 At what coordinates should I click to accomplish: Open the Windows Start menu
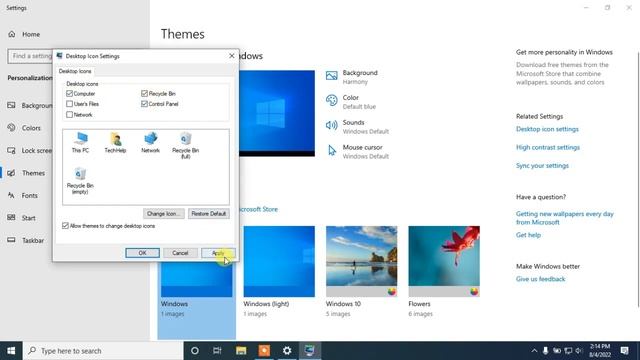click(x=11, y=351)
